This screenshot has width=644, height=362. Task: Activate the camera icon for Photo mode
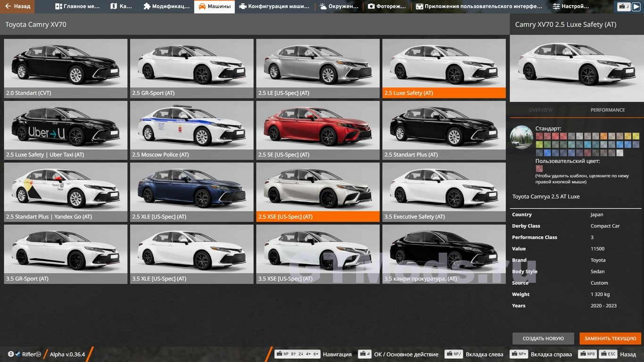click(371, 7)
